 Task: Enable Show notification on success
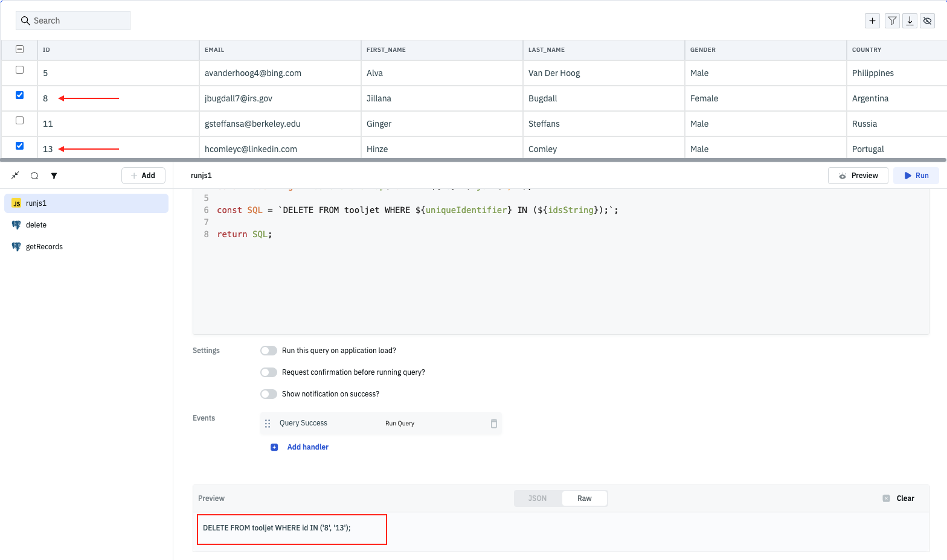[x=269, y=394]
